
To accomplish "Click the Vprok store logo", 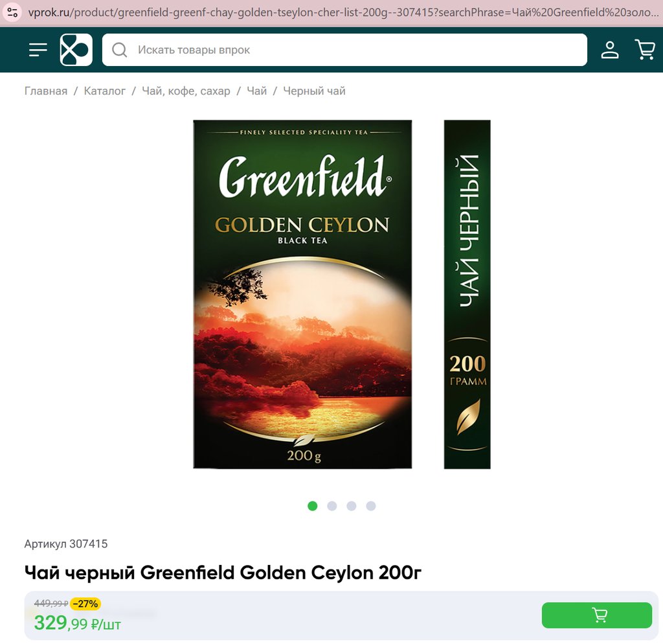I will click(76, 49).
